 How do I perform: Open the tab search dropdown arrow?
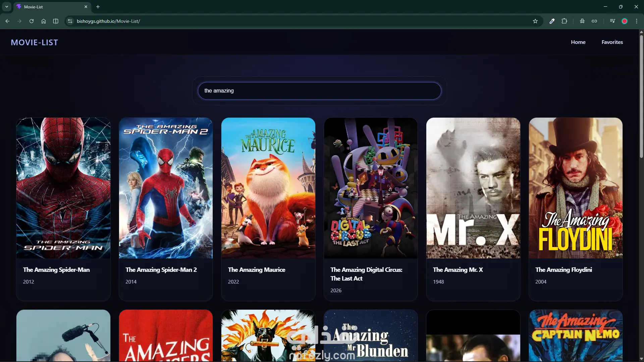click(x=7, y=7)
